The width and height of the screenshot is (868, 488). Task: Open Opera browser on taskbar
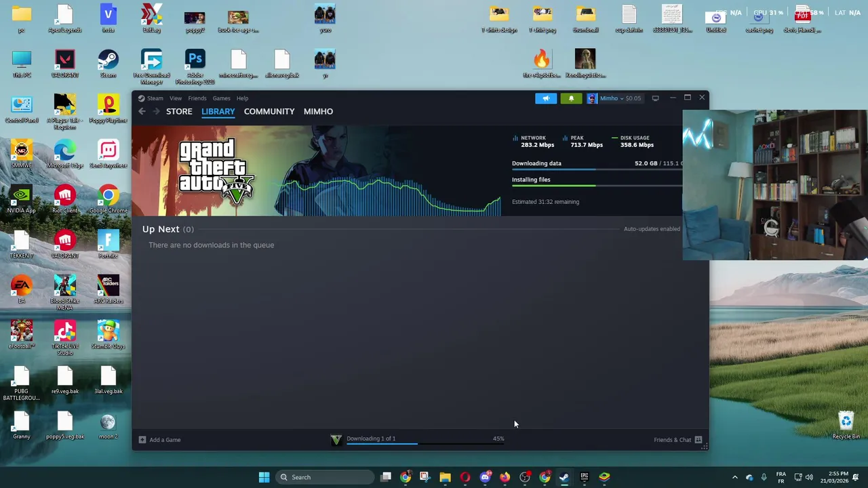point(465,477)
